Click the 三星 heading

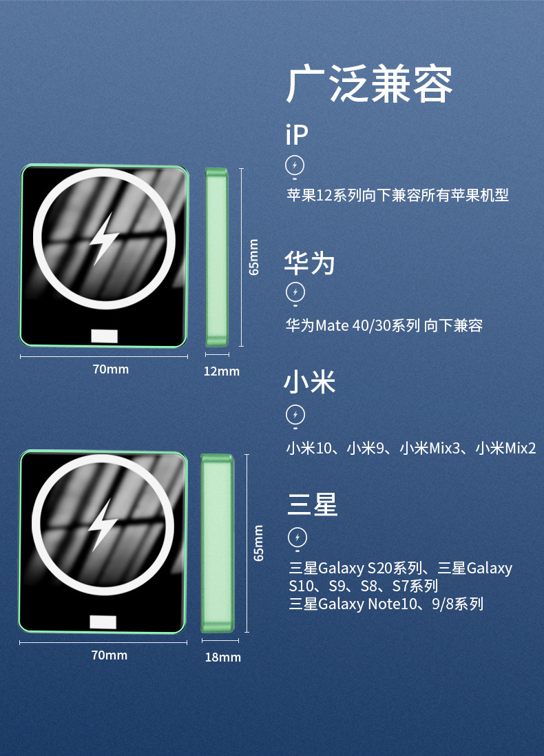(312, 504)
